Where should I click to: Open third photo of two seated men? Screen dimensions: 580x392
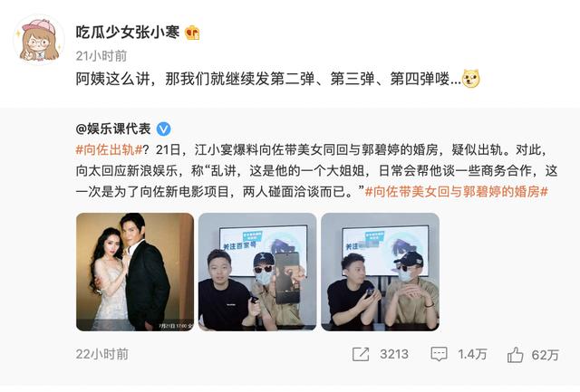(381, 272)
